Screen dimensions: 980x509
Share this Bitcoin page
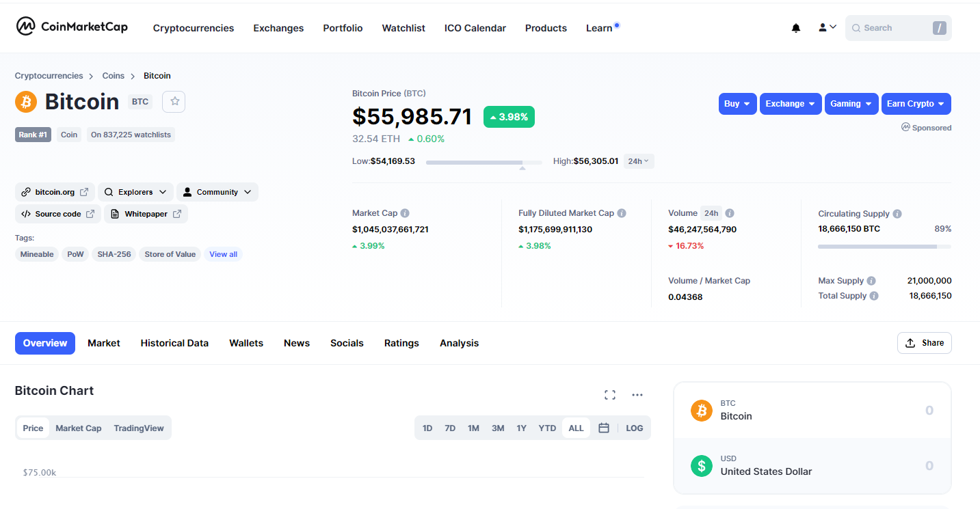tap(924, 343)
